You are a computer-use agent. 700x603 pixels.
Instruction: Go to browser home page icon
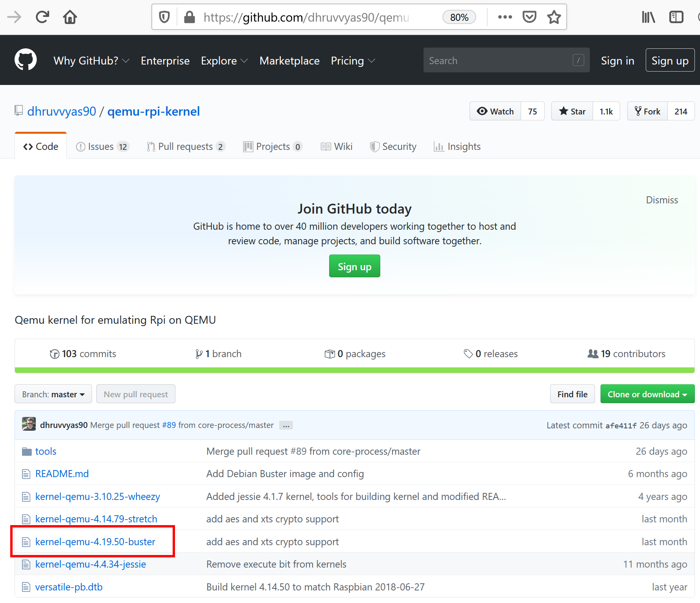pyautogui.click(x=70, y=17)
